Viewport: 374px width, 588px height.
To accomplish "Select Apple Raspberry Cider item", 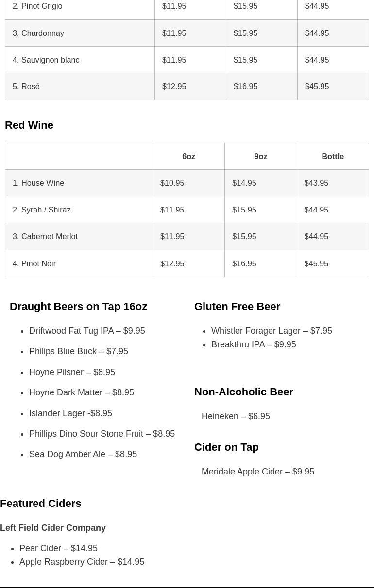I will pyautogui.click(x=82, y=562).
